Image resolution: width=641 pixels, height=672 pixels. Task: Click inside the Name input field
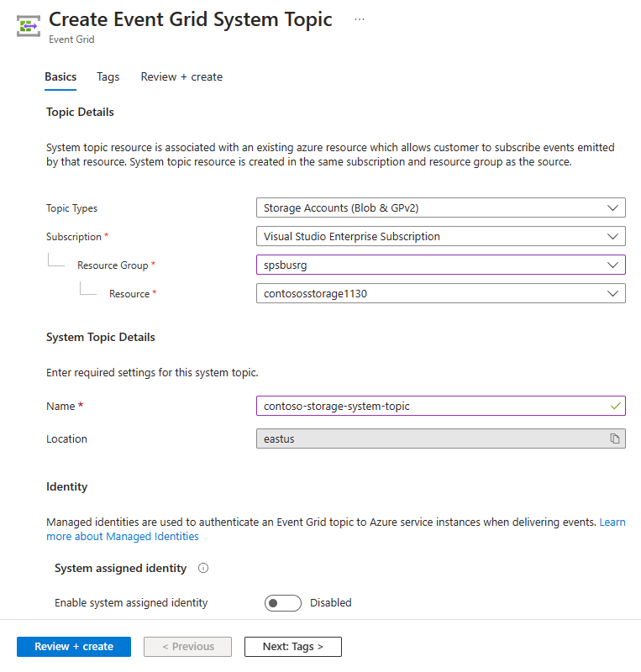pyautogui.click(x=420, y=406)
